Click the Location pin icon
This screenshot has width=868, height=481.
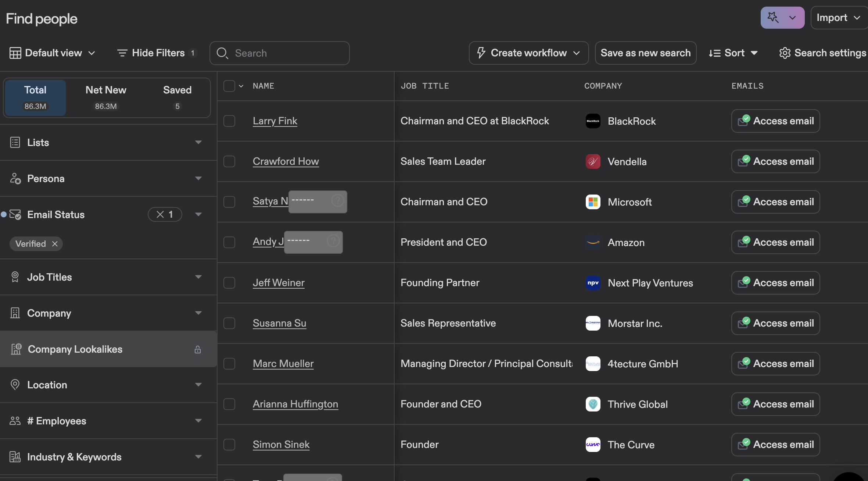pyautogui.click(x=15, y=385)
